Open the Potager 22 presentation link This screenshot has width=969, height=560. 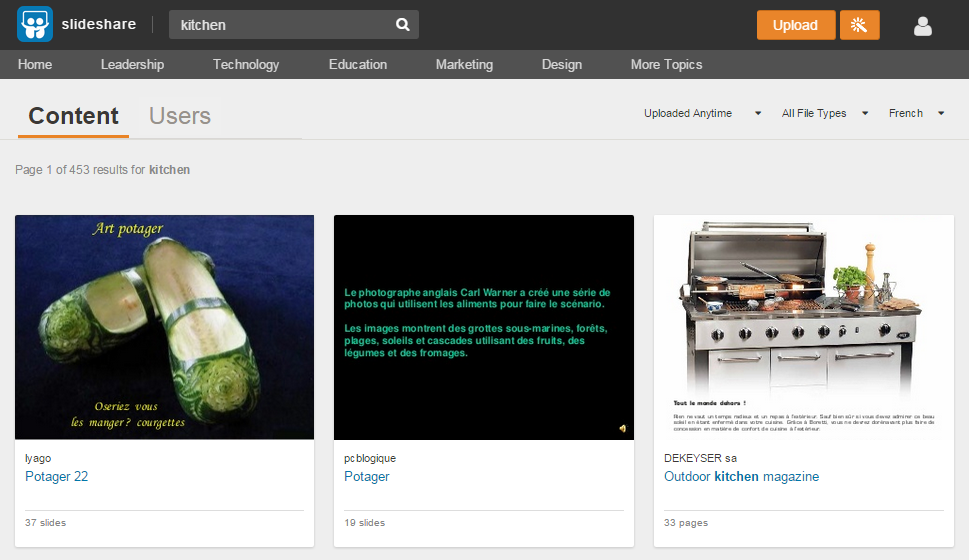point(57,477)
